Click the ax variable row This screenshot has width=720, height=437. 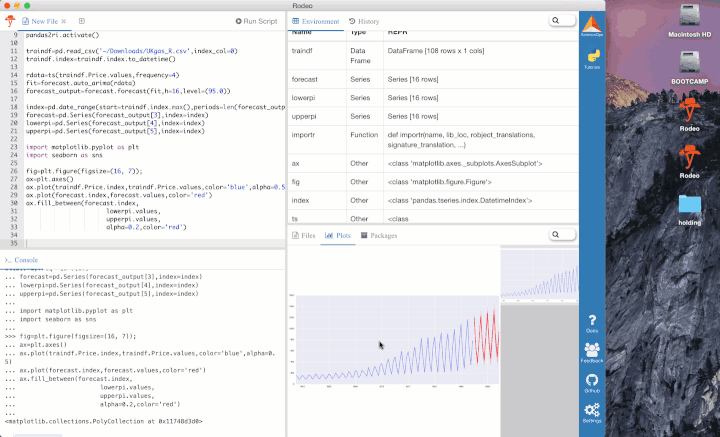click(433, 163)
